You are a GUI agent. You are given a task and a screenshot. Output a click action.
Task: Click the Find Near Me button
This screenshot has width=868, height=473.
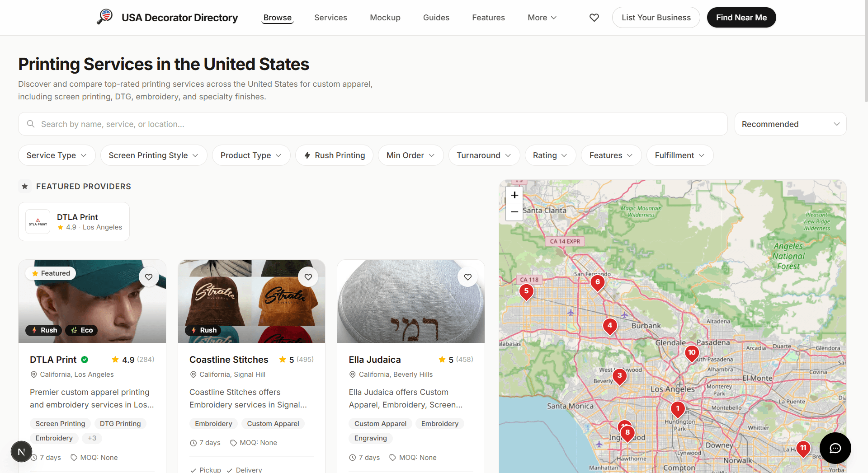pyautogui.click(x=741, y=18)
